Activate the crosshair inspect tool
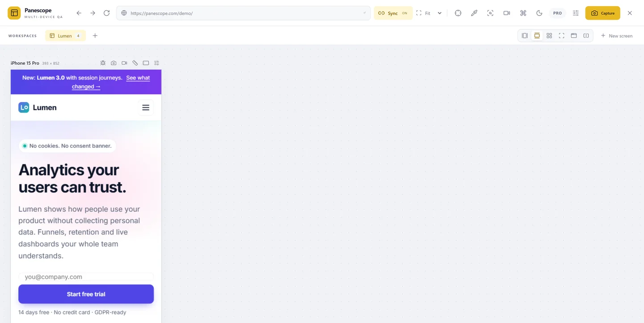Screen dimensions: 644x323 click(458, 13)
